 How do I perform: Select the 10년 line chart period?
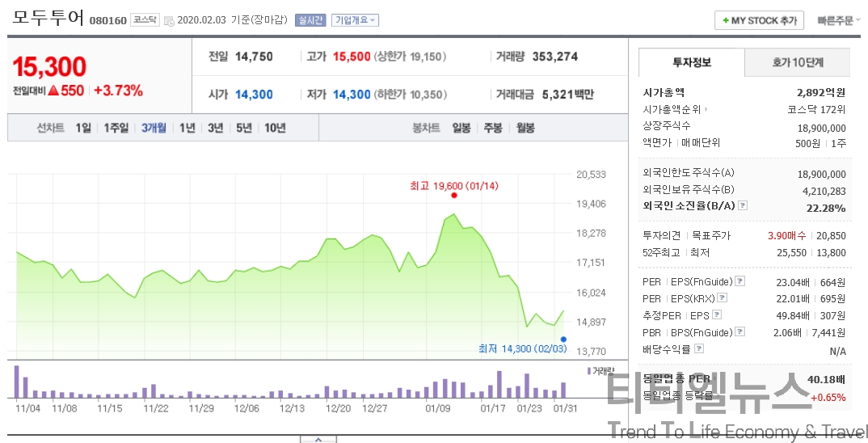[275, 128]
